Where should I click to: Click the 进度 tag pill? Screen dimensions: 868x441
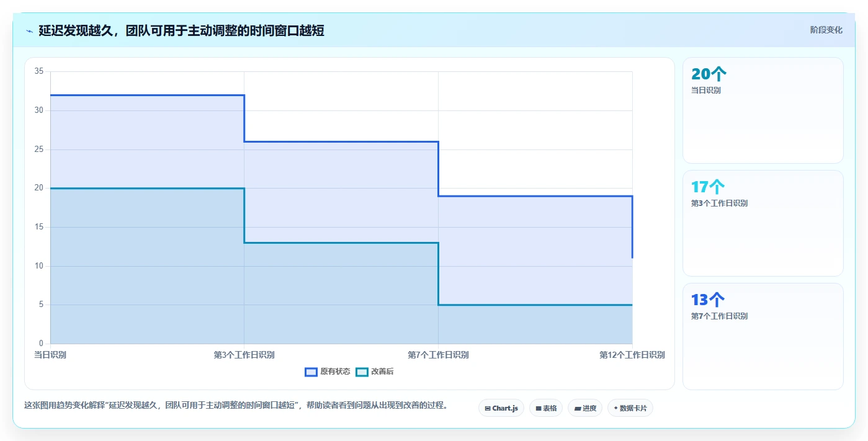585,408
